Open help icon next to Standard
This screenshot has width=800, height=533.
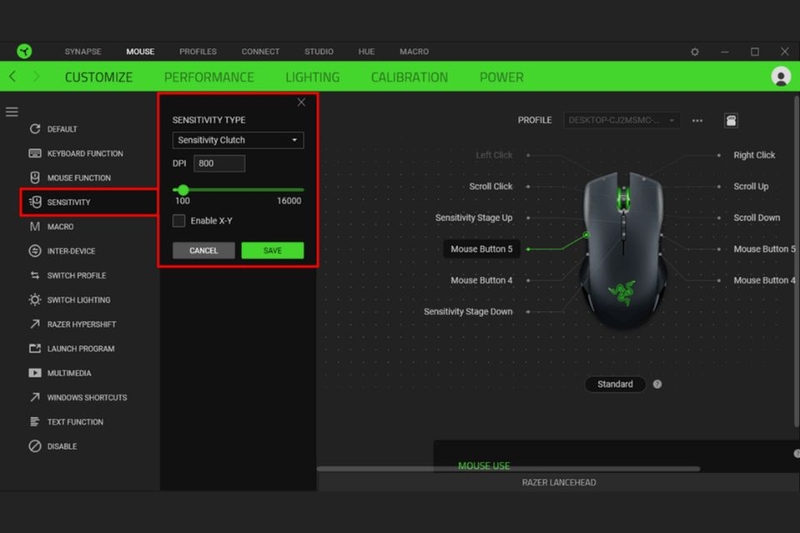coord(657,384)
